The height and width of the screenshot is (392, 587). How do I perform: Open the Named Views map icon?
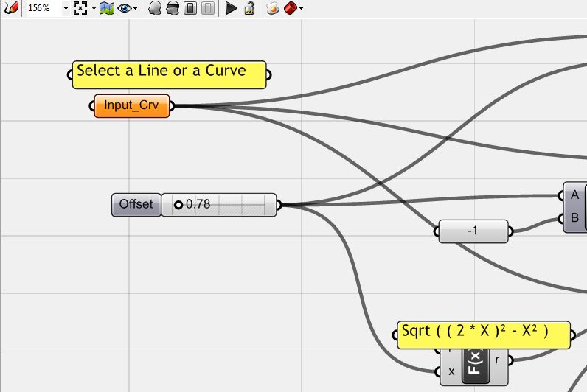point(106,9)
